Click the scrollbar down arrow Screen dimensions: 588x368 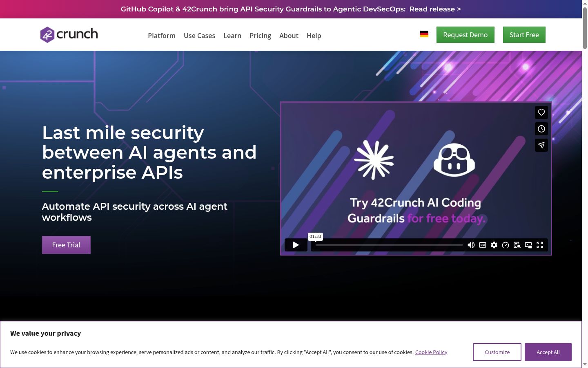[585, 364]
